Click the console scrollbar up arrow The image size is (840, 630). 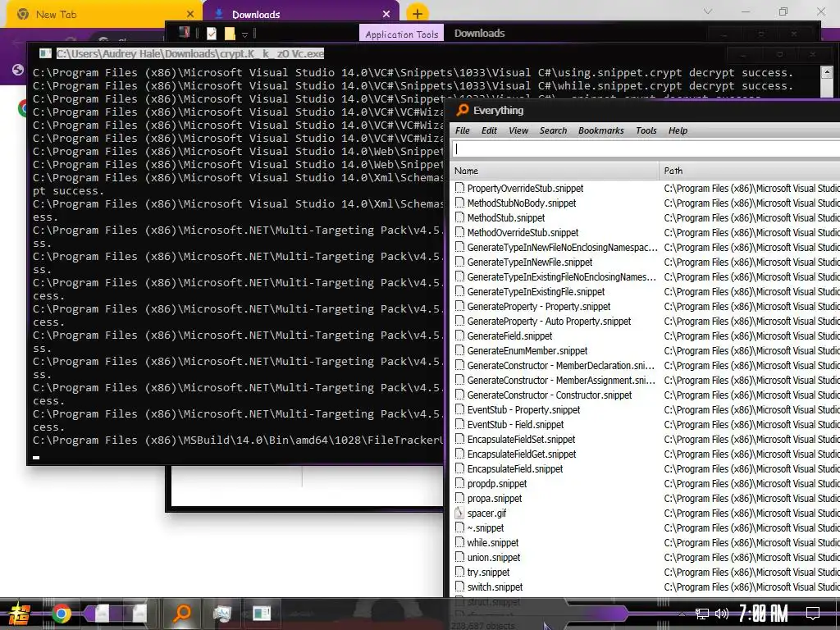click(827, 72)
